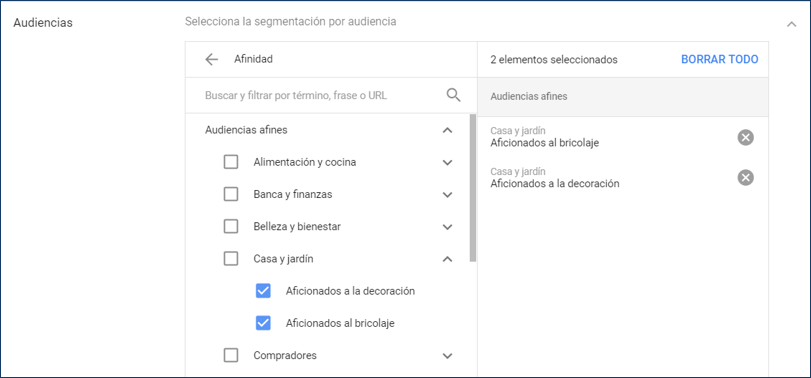Click the Compradores label

[285, 356]
